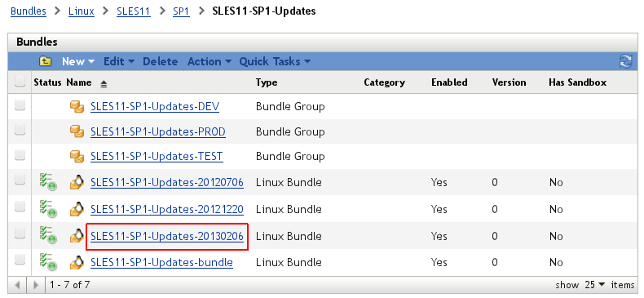Open SLES11-SP1-Updates-PROD bundle group link
The height and width of the screenshot is (298, 644).
click(158, 131)
